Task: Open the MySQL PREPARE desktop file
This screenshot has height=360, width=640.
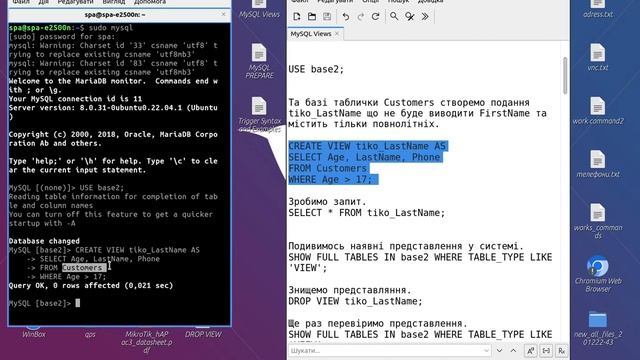Action: [259, 61]
